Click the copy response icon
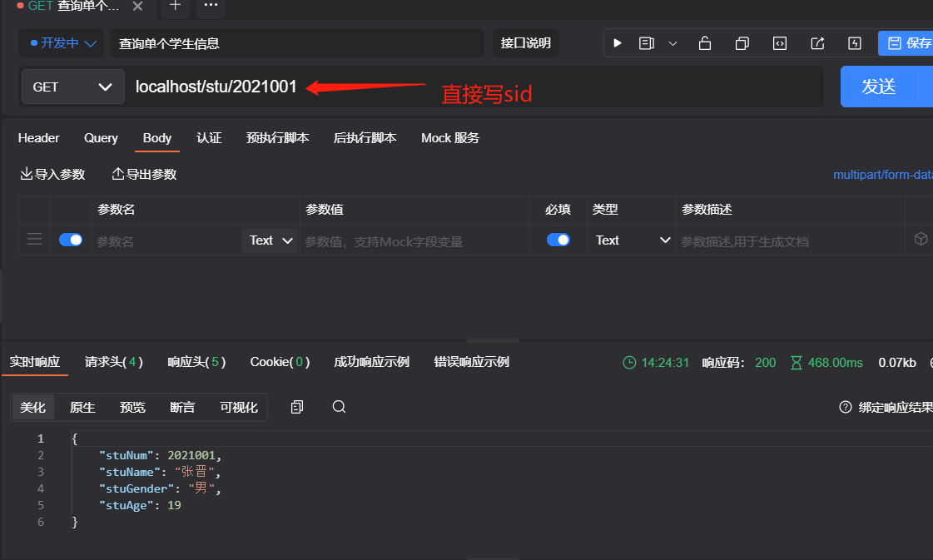933x560 pixels. coord(297,406)
